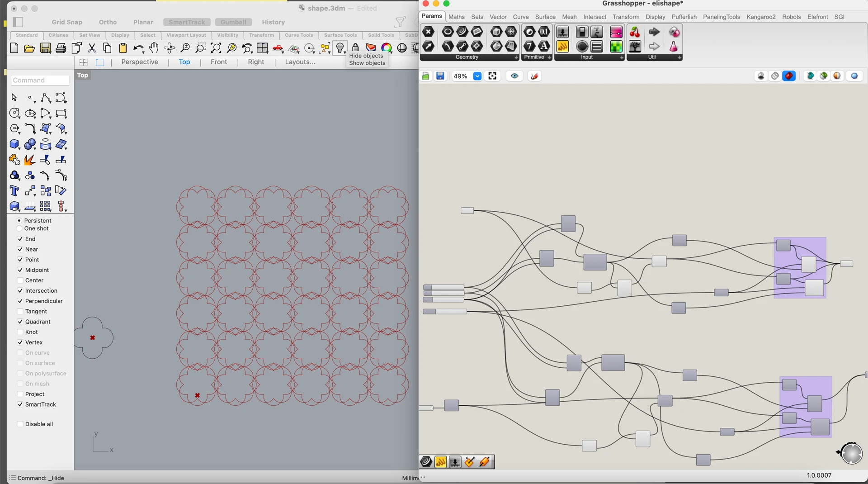Viewport: 868px width, 484px height.
Task: Switch to the Perspective viewport tab
Action: tap(139, 62)
